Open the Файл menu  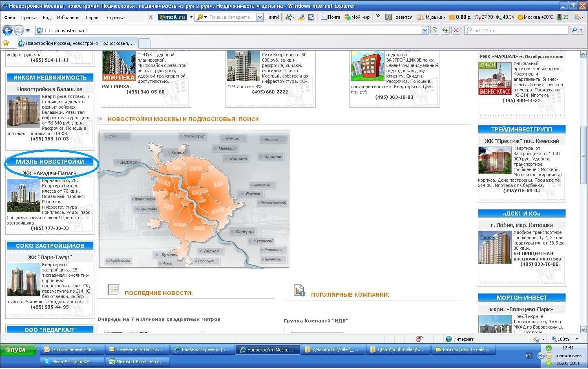(x=9, y=18)
